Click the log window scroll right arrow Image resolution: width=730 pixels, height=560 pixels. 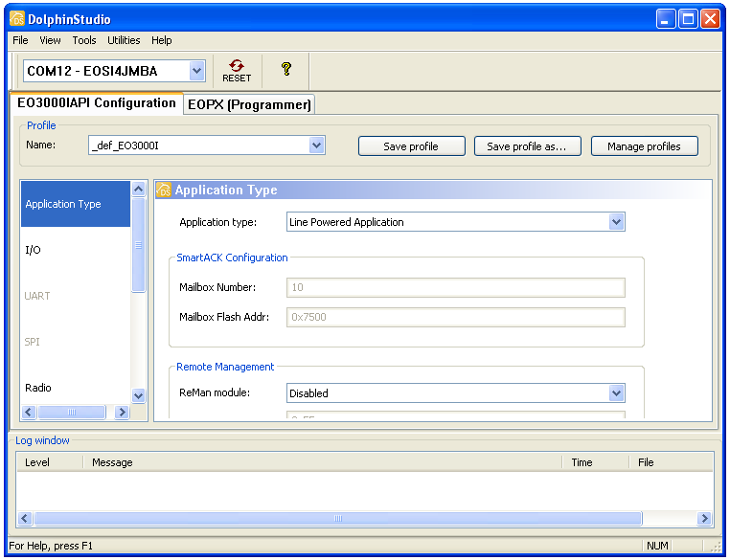point(704,518)
